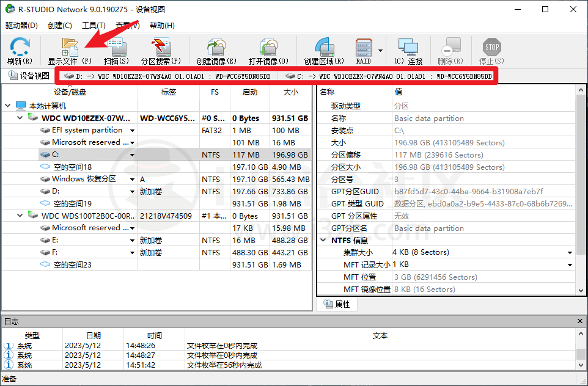588x386 pixels.
Task: Click the 启动 column header
Action: click(250, 92)
